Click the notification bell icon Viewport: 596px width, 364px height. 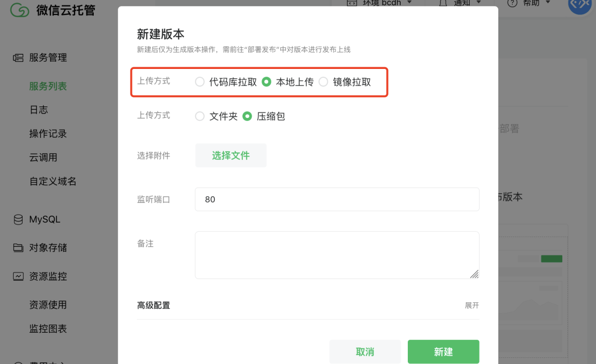pos(443,3)
